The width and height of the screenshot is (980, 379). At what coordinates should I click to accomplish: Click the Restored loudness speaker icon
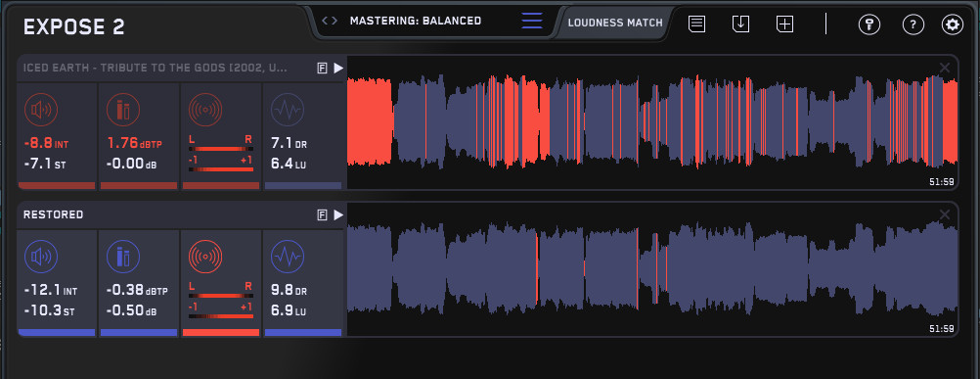coord(41,257)
